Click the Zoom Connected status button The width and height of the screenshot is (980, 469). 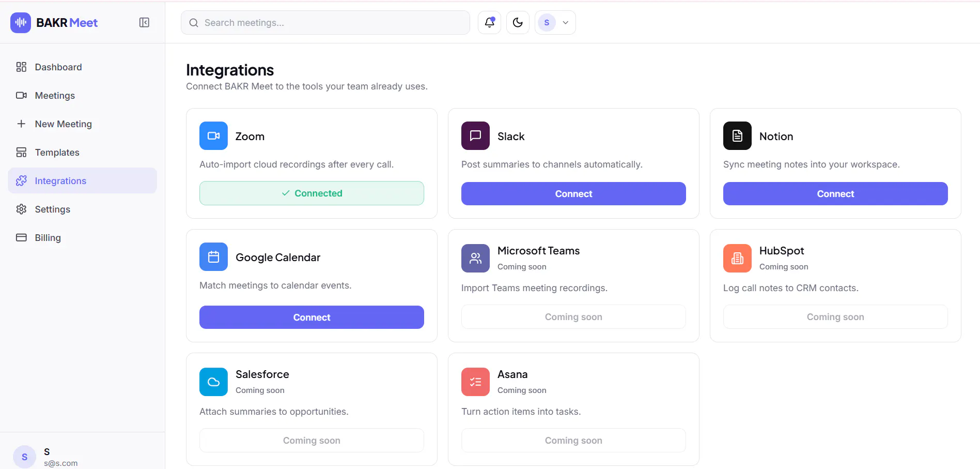click(x=312, y=193)
